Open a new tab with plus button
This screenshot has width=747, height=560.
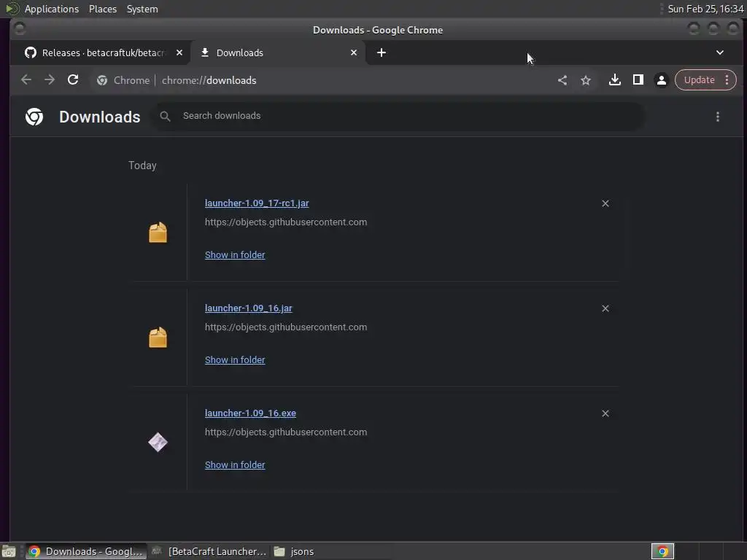point(381,52)
